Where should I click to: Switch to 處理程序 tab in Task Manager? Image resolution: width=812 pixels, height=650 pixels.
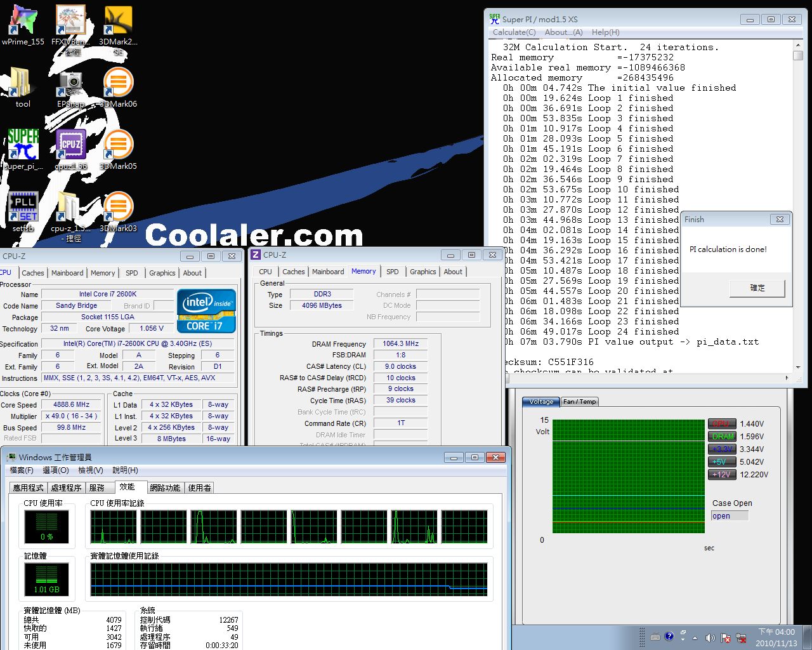(x=67, y=487)
